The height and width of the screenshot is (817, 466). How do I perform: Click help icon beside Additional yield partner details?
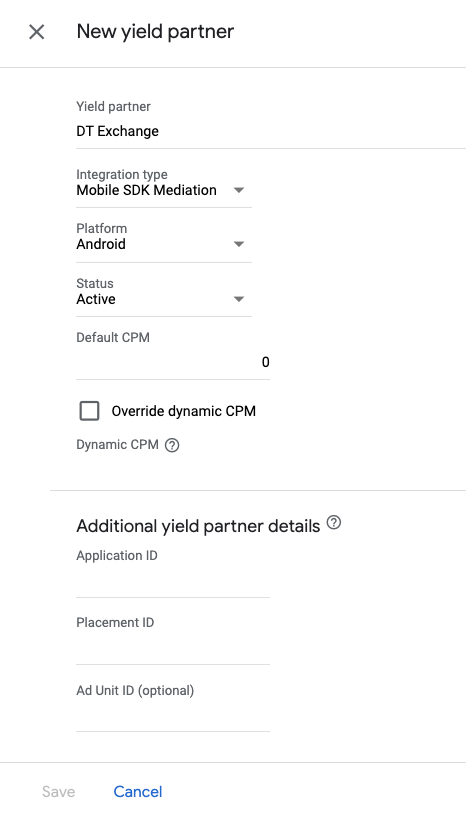click(334, 523)
